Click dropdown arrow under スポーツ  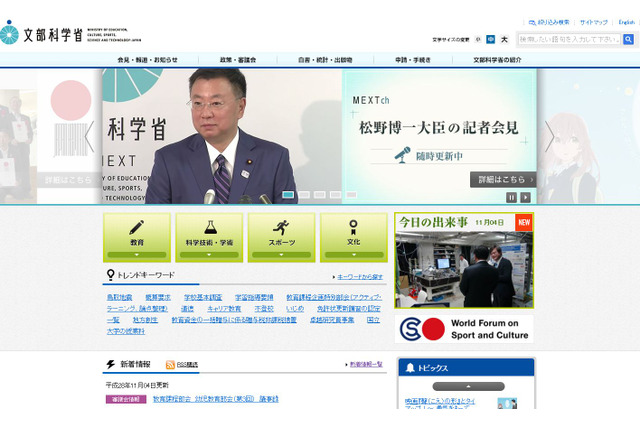click(x=281, y=255)
